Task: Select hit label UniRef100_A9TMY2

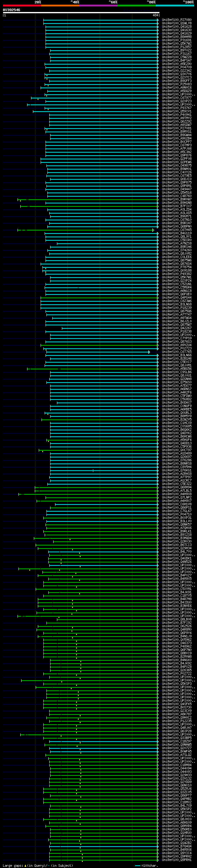Action: (x=176, y=118)
